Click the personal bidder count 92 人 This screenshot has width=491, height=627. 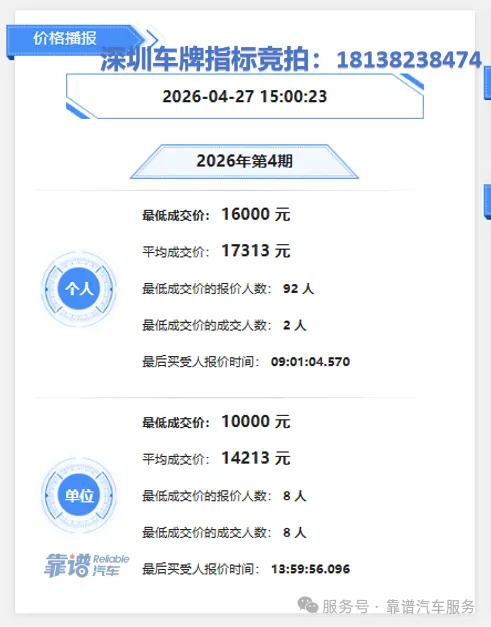coord(298,288)
